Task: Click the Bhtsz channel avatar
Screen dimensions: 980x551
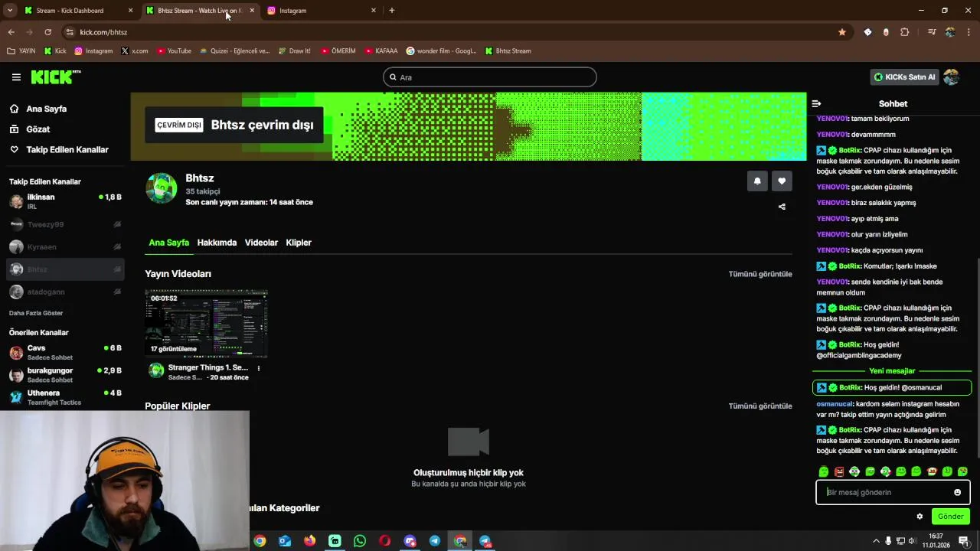Action: pos(162,188)
